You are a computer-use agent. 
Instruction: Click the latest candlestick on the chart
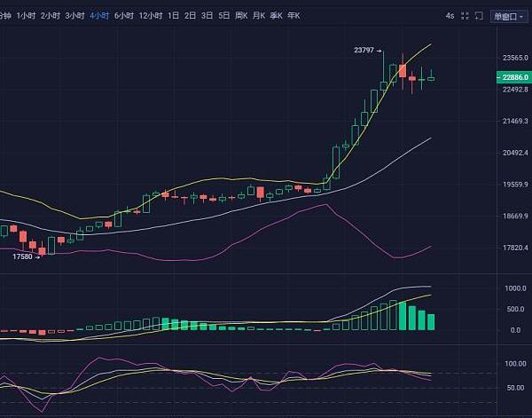click(x=431, y=78)
